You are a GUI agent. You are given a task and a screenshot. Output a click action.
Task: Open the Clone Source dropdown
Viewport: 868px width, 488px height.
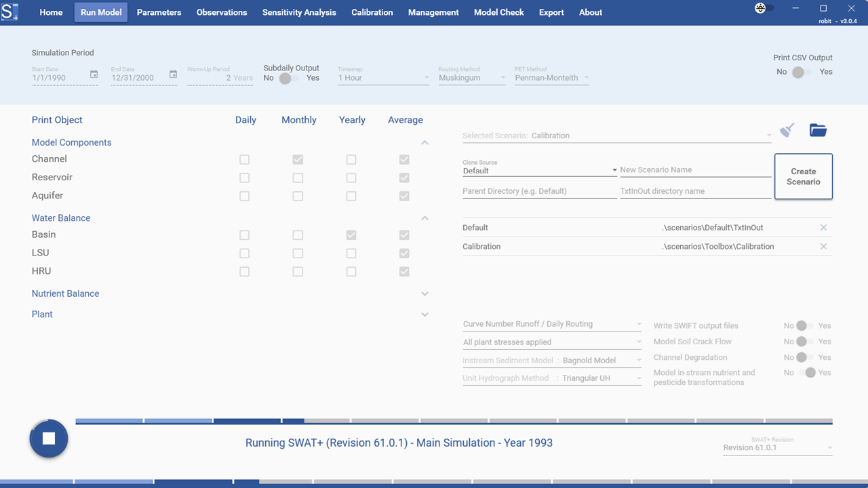pos(539,171)
